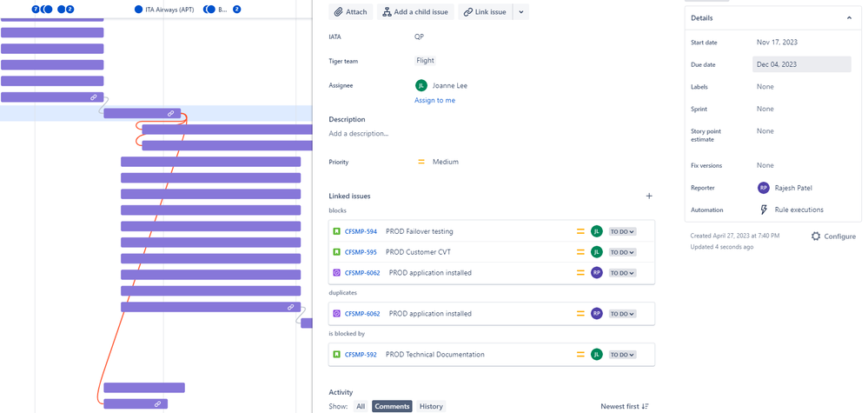Click story icon of CFSMP-592

[336, 355]
